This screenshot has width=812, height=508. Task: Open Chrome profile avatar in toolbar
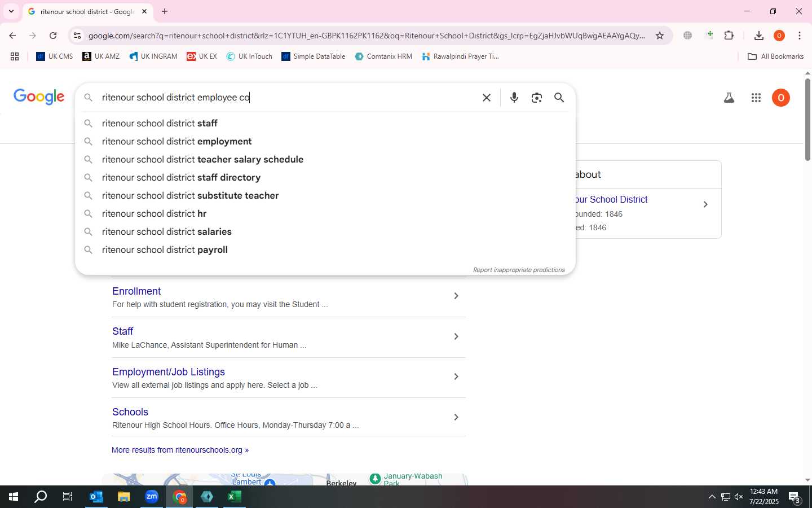click(x=779, y=36)
